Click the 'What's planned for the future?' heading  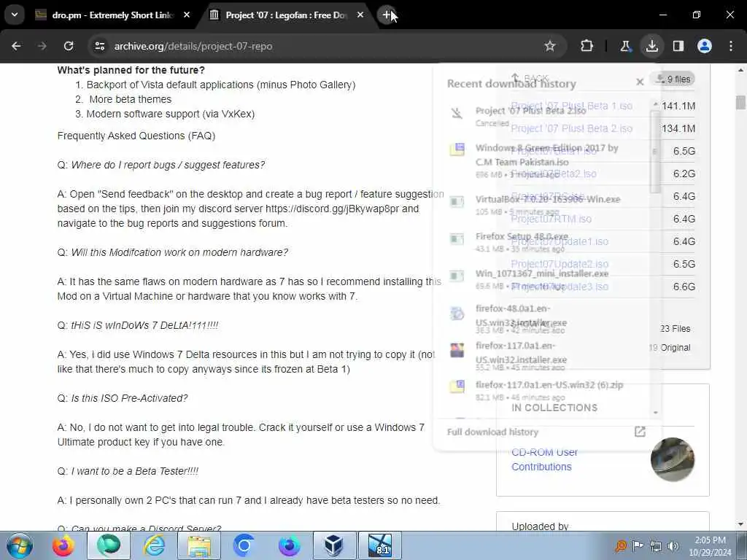pos(131,70)
